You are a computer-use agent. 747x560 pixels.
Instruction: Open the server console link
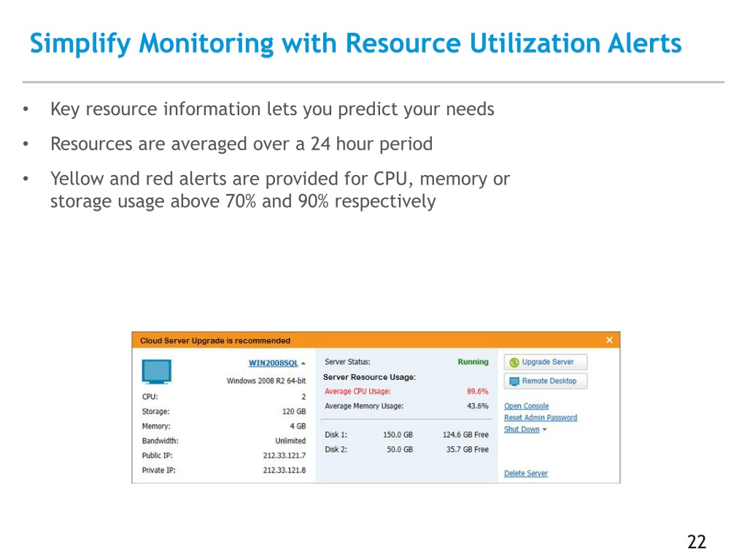(x=526, y=406)
